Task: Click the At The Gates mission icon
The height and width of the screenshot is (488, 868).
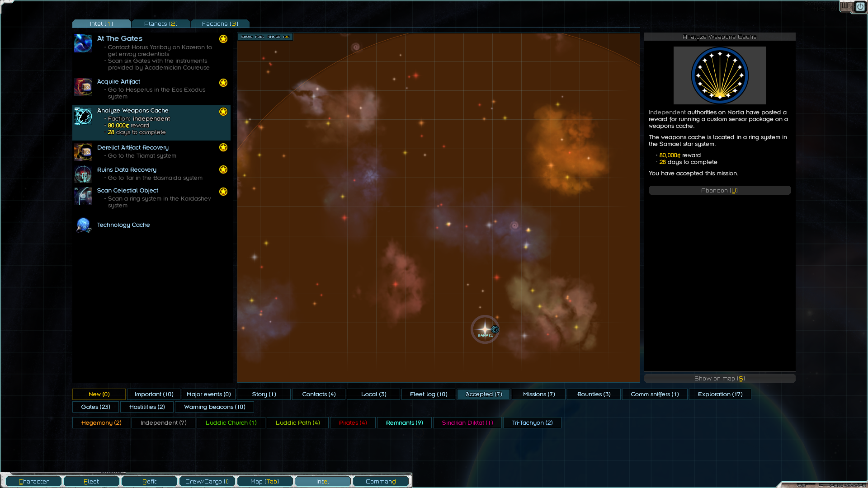Action: [x=83, y=43]
